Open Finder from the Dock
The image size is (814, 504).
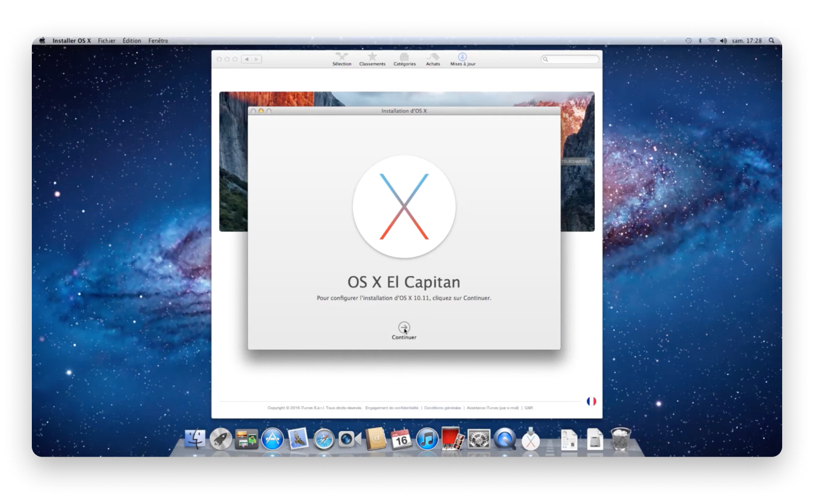point(195,439)
